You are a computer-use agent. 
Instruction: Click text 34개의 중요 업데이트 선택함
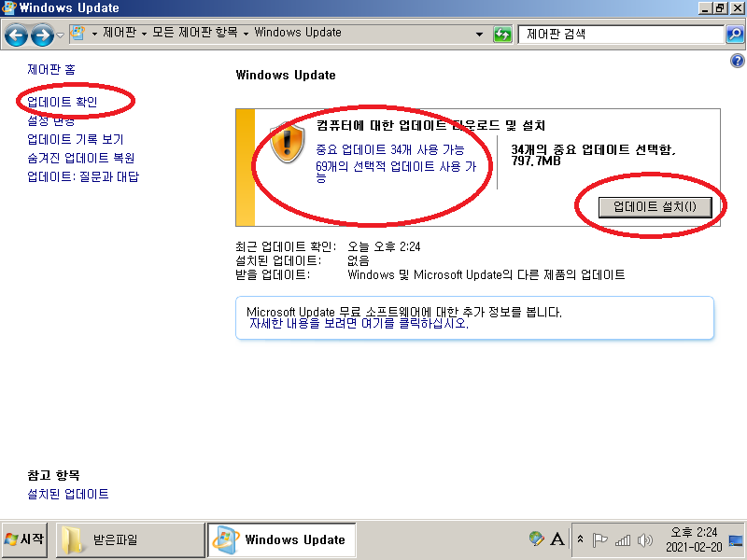click(x=593, y=149)
